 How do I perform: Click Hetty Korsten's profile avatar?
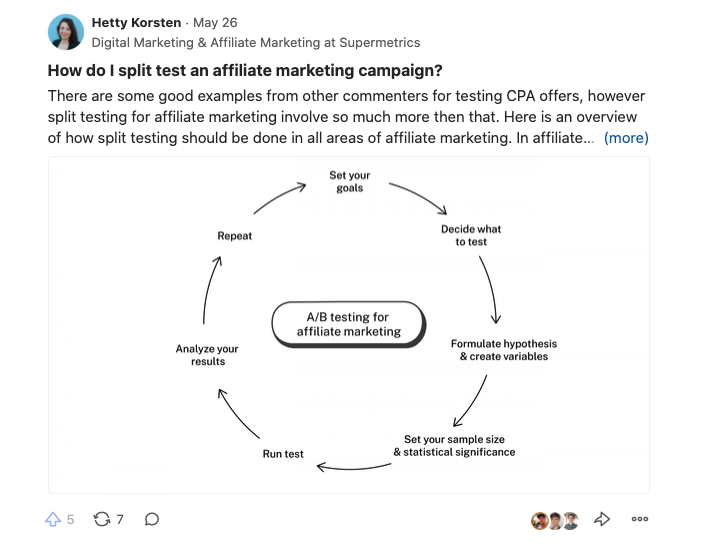coord(66,32)
